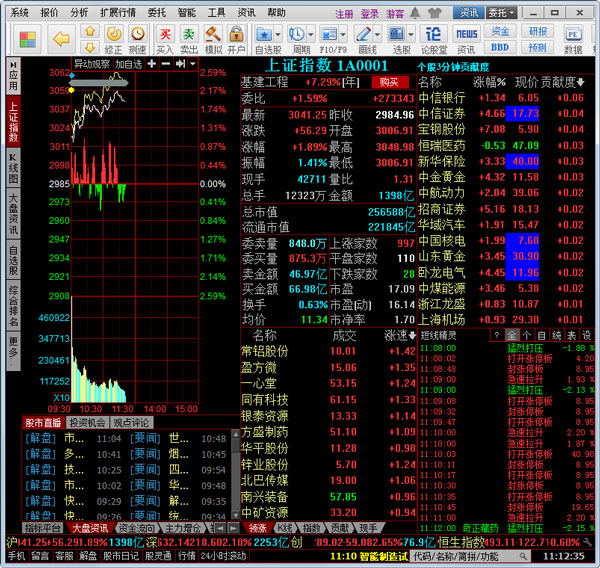Click the blue diamond marker at 3062

click(x=72, y=75)
